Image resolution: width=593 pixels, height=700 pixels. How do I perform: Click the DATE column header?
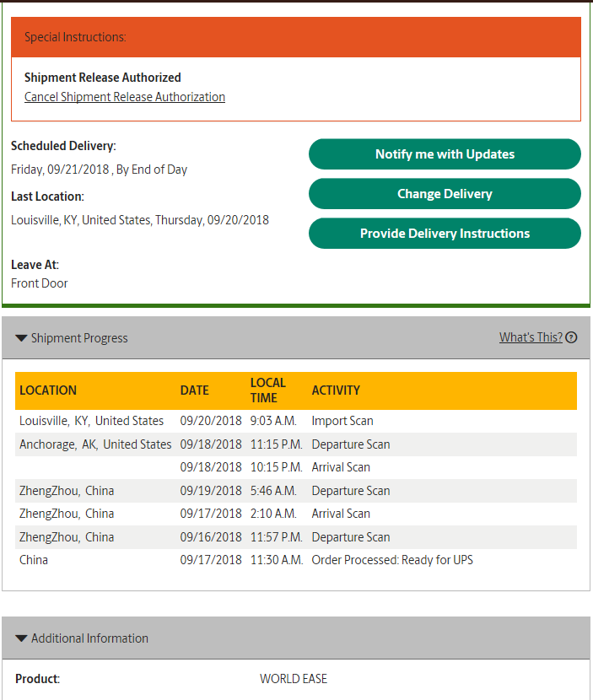coord(194,390)
